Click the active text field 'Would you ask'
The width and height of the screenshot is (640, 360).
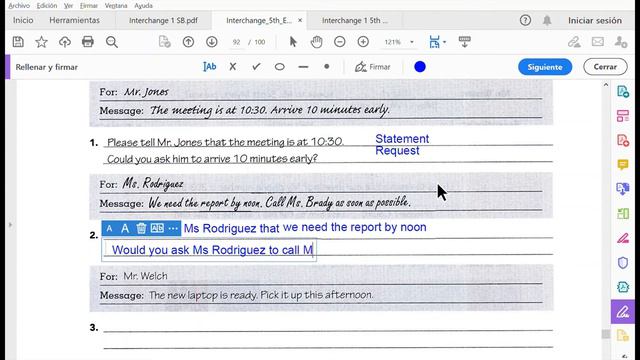tap(209, 250)
